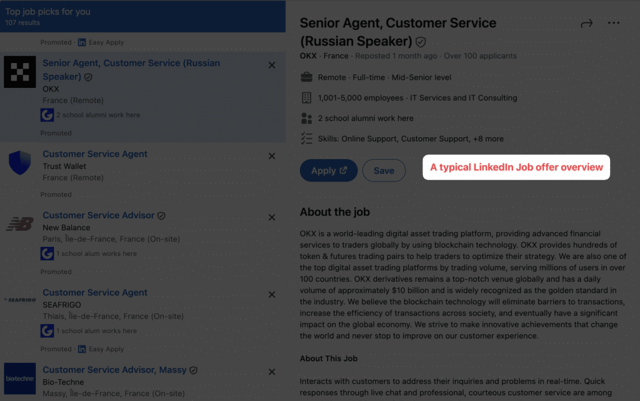This screenshot has height=401, width=640.
Task: Click verified badge next to Customer Service Advisor
Action: point(162,216)
